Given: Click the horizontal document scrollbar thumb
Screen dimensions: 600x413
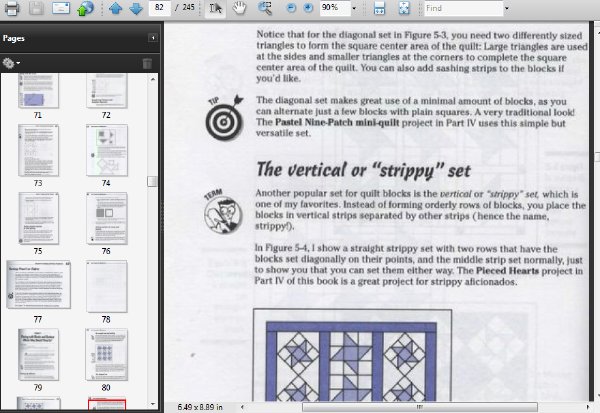Looking at the screenshot, I should click(420, 407).
